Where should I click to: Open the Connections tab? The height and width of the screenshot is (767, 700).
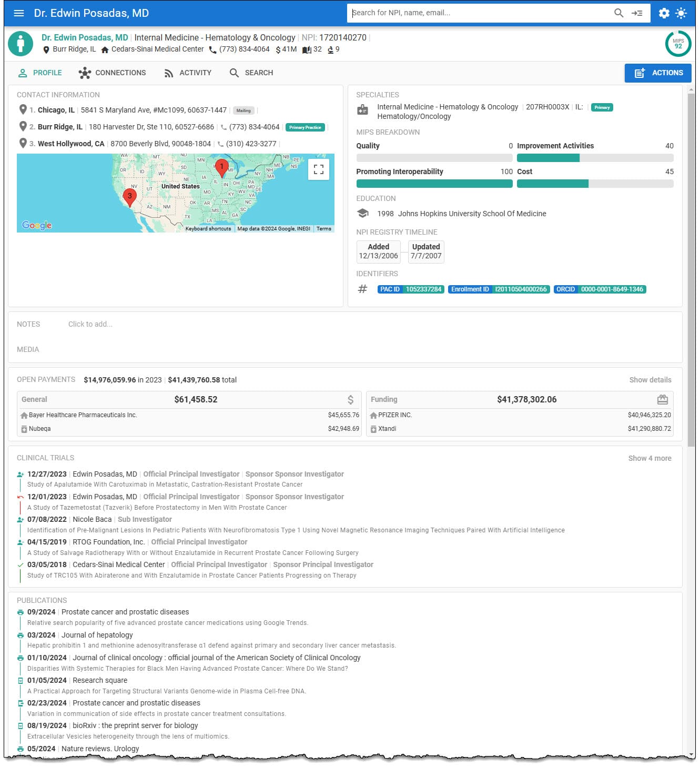click(112, 73)
